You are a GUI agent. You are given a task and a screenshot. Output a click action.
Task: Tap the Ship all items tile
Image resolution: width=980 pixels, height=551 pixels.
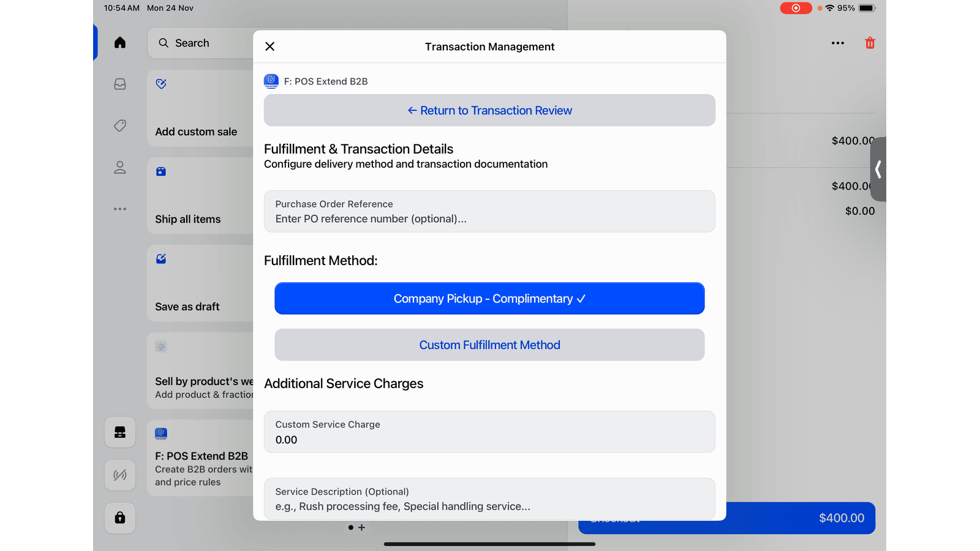pos(200,195)
